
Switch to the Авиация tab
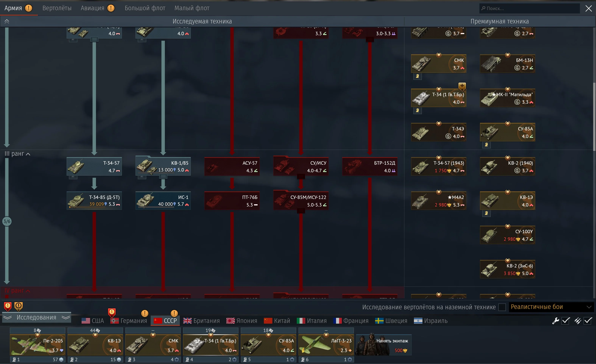tap(92, 8)
